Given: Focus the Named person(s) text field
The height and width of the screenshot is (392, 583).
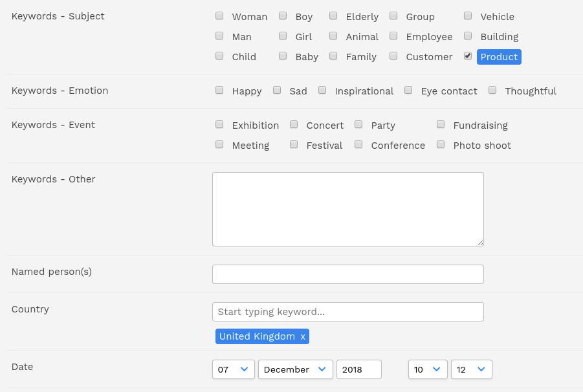Looking at the screenshot, I should click(348, 274).
